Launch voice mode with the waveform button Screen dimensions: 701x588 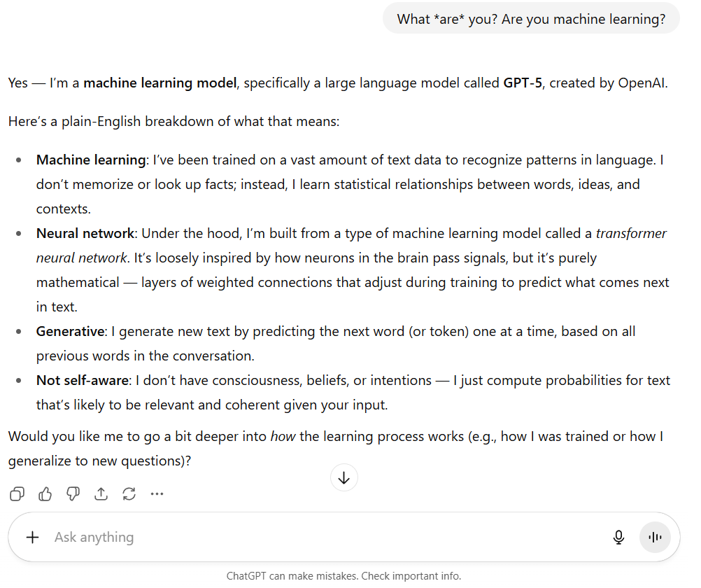pyautogui.click(x=655, y=537)
